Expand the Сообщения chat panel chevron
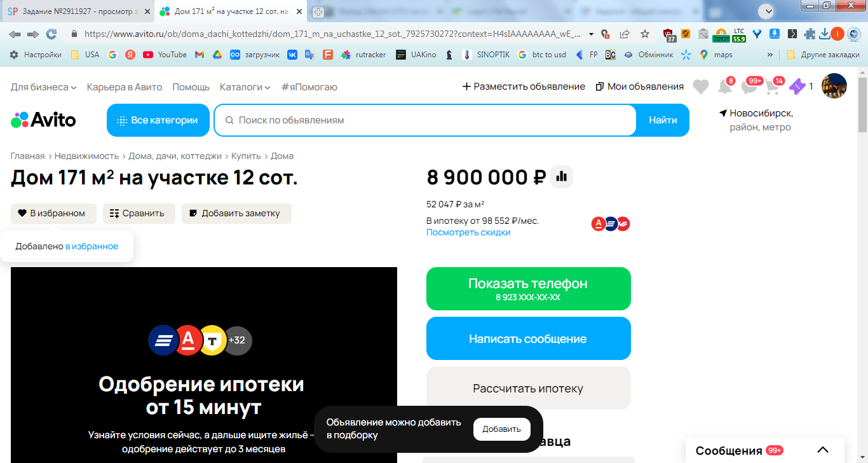 coord(823,450)
